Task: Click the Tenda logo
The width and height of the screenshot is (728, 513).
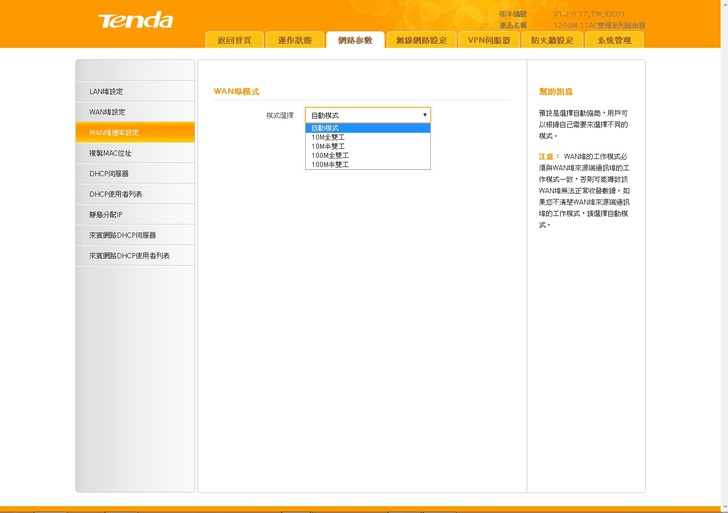Action: point(135,21)
